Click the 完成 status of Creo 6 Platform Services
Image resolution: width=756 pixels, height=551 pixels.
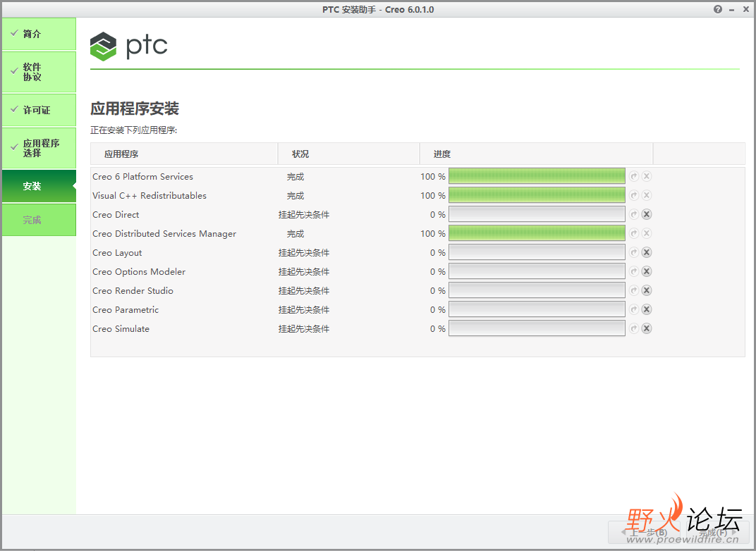[295, 177]
